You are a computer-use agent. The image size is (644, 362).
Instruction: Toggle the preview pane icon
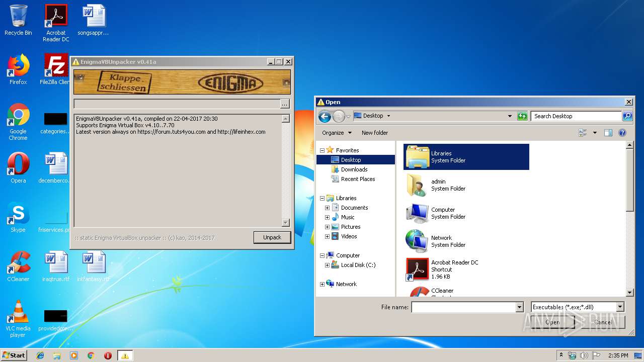click(608, 133)
